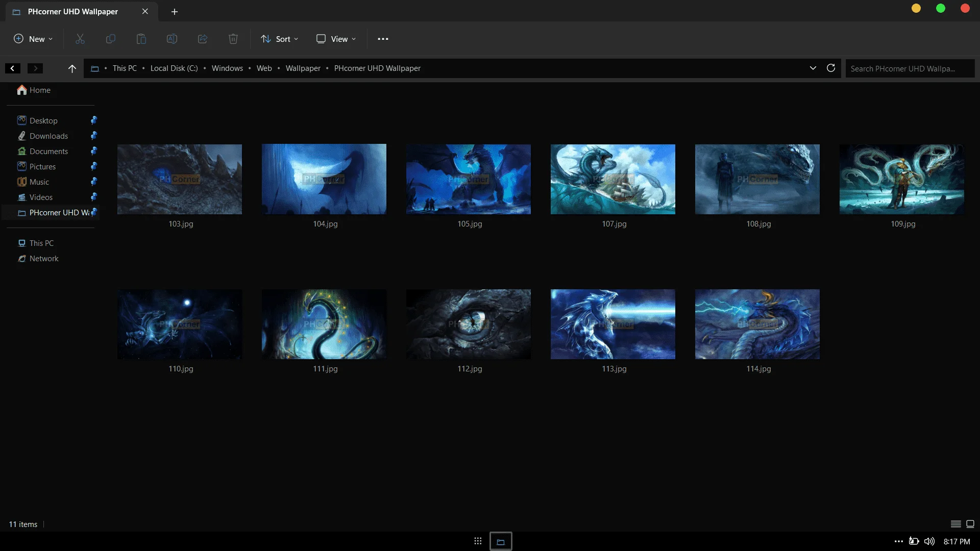The width and height of the screenshot is (980, 551).
Task: Click the 8:17 PM clock
Action: [957, 541]
